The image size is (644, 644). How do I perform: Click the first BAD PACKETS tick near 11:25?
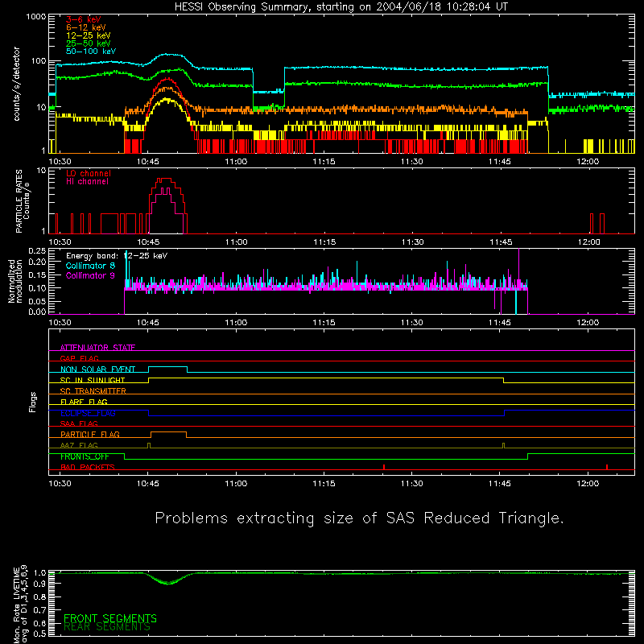point(384,467)
